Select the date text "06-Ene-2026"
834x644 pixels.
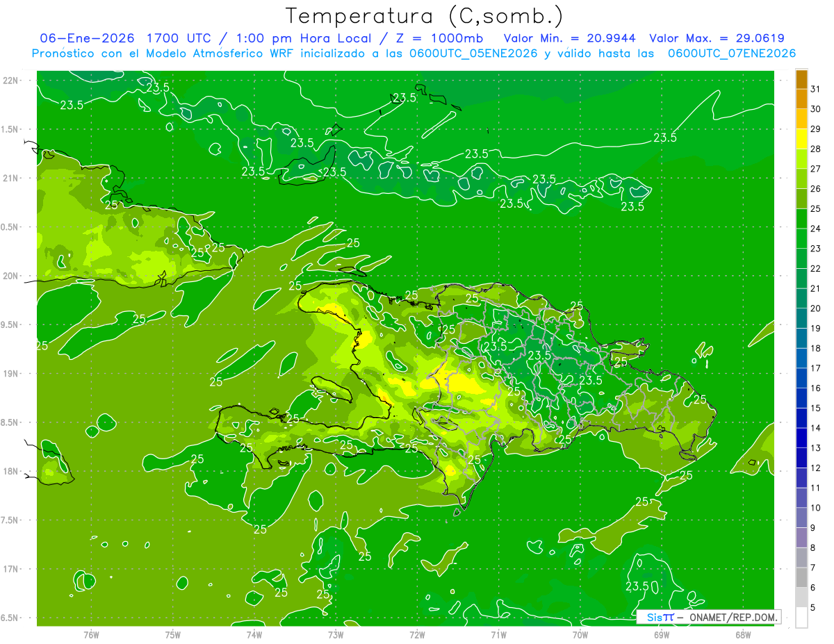click(86, 38)
